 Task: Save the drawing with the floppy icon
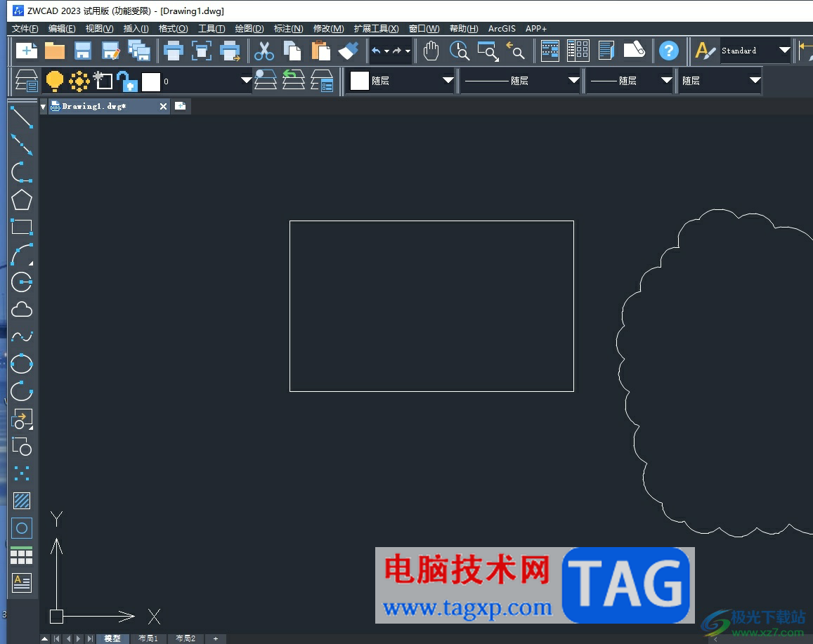click(83, 51)
